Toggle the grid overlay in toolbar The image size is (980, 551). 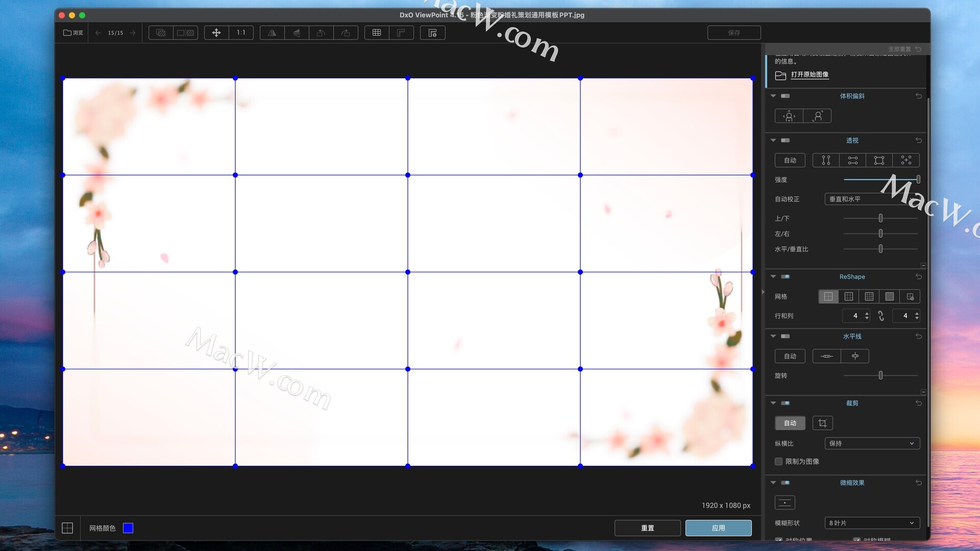(x=377, y=33)
